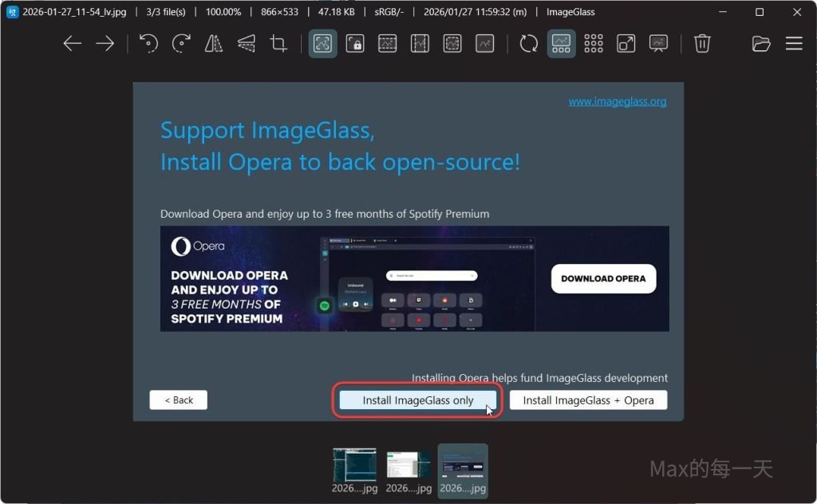Screen dimensions: 817x504
Task: Enable Scale to width mode
Action: coord(388,44)
